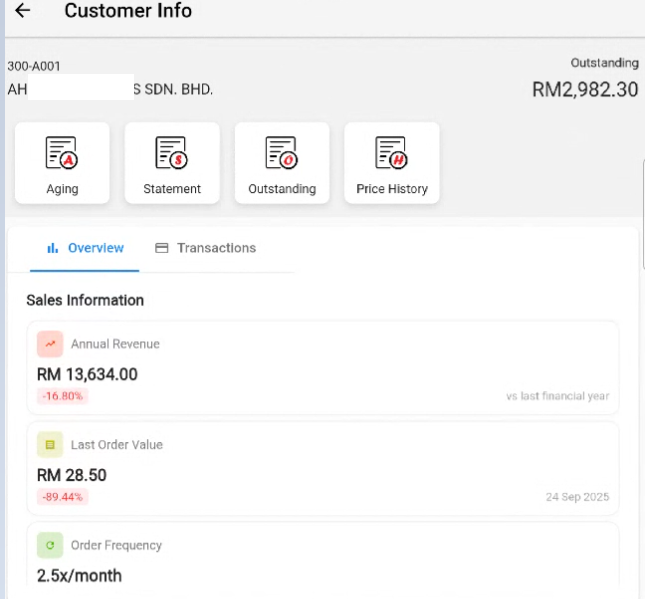Select the RM2,982.30 outstanding amount
Image resolution: width=646 pixels, height=599 pixels.
click(585, 89)
